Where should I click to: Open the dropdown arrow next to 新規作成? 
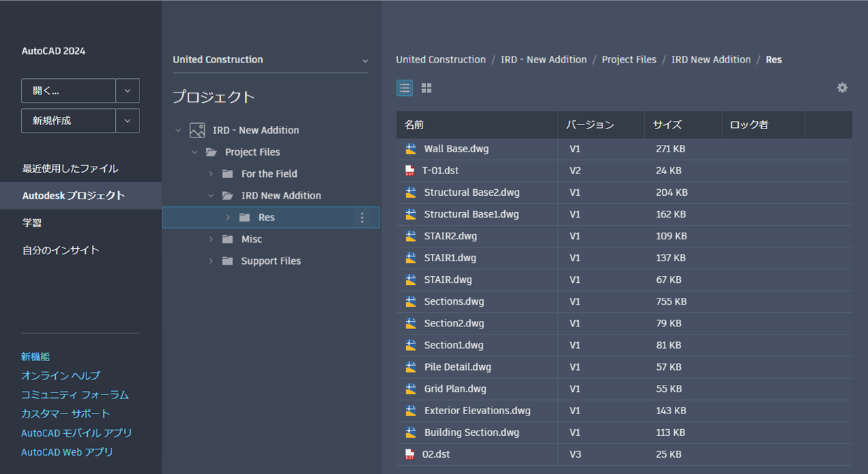pyautogui.click(x=127, y=121)
